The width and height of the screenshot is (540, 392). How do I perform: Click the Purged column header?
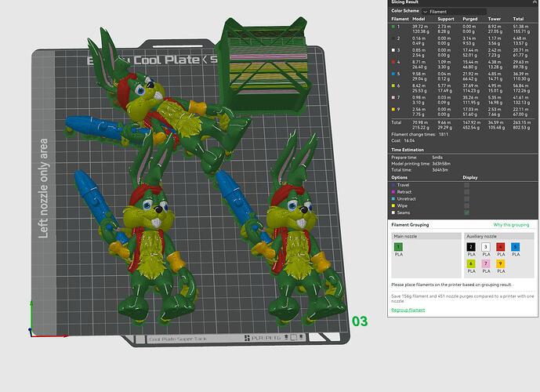pyautogui.click(x=469, y=19)
